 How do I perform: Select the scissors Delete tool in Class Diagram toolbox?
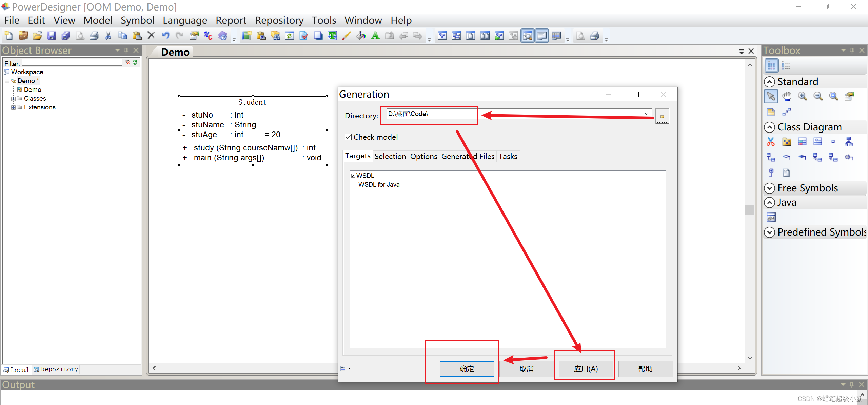[x=771, y=142]
